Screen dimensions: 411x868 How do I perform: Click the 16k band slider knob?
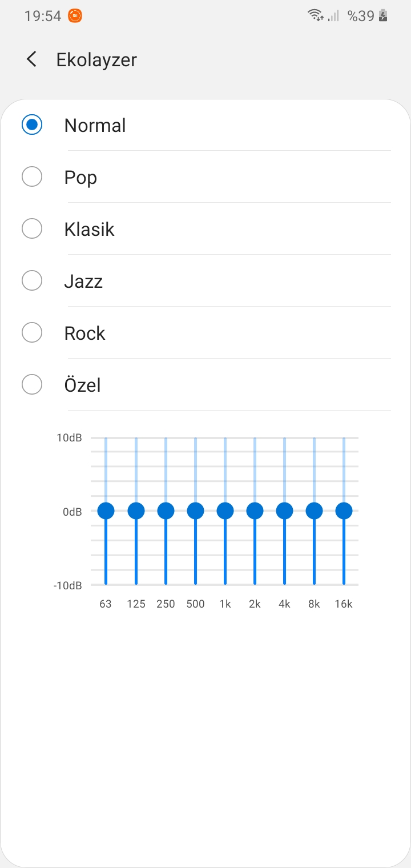tap(344, 511)
